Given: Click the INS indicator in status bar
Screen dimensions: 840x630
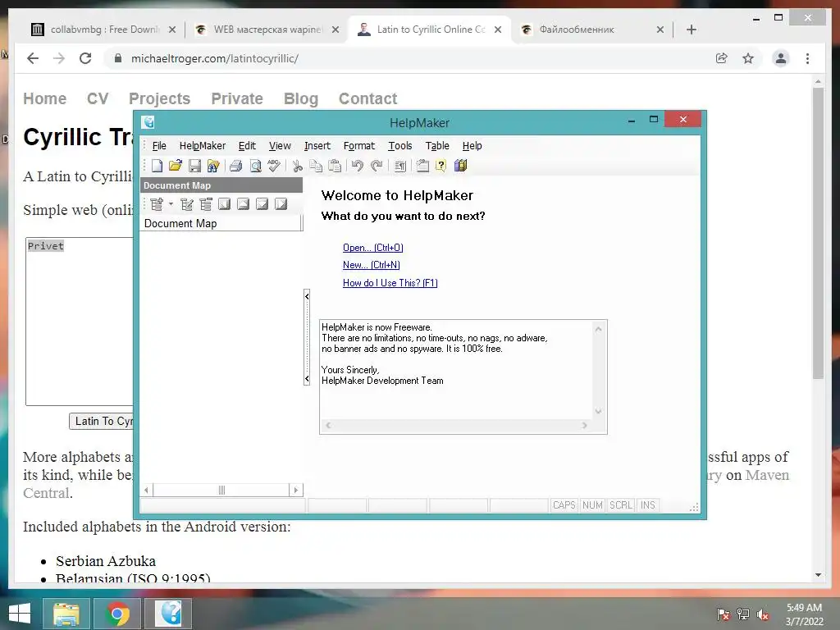Looking at the screenshot, I should click(648, 505).
